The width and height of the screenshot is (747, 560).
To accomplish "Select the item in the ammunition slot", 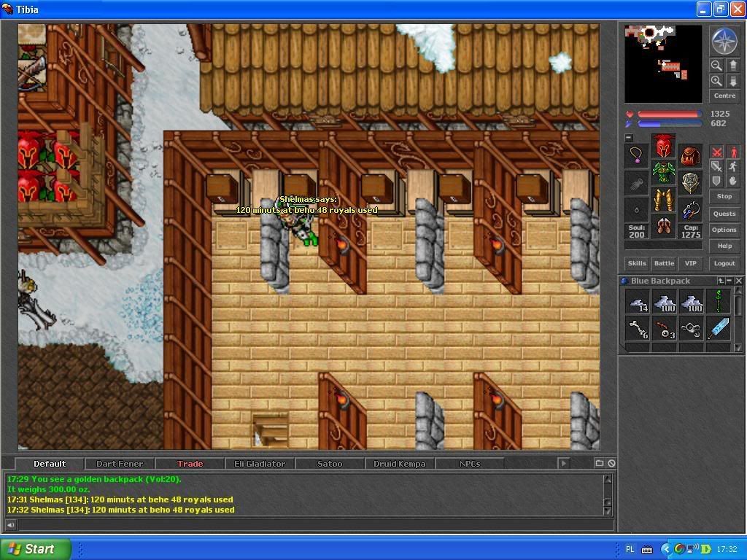I will point(690,209).
